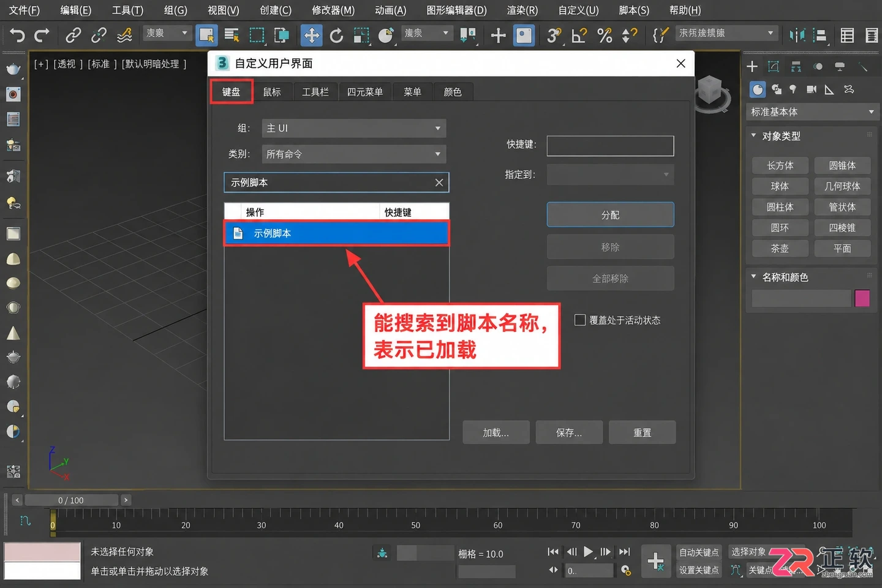The height and width of the screenshot is (588, 882).
Task: Click the 重置 button
Action: click(x=643, y=432)
